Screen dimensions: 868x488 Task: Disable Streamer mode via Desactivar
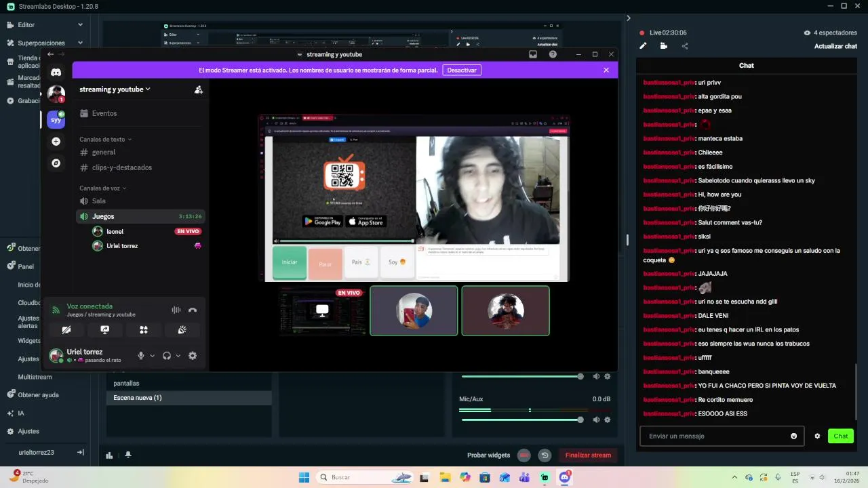click(x=462, y=70)
